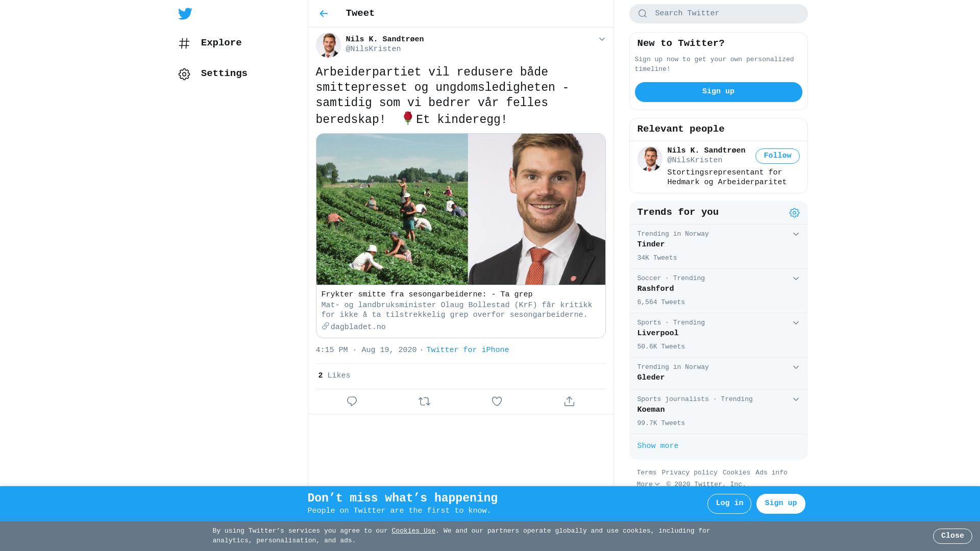Click Show more under trends
980x551 pixels.
(658, 446)
